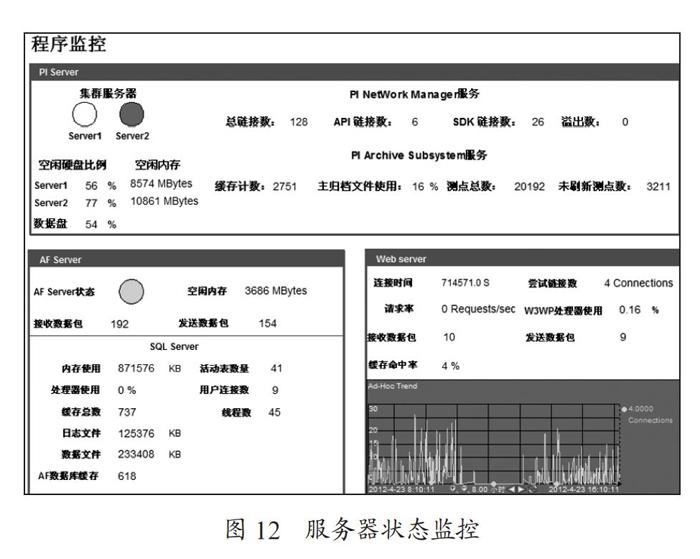Click the 连接时间 value 714571.0 S

pyautogui.click(x=465, y=283)
